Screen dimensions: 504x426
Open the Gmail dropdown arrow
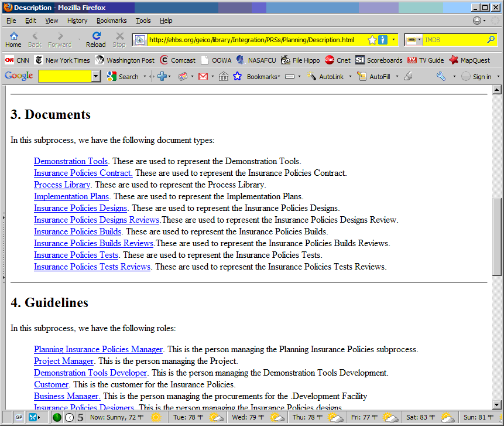213,77
